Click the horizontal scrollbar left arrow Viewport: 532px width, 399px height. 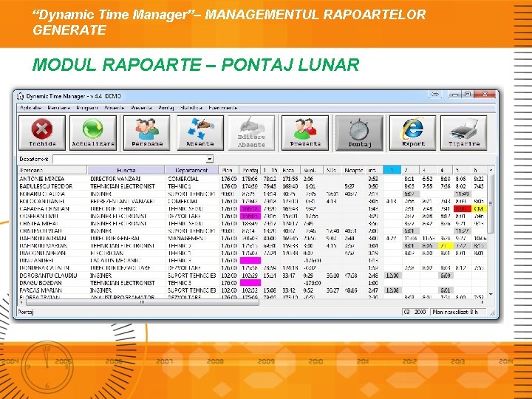21,302
